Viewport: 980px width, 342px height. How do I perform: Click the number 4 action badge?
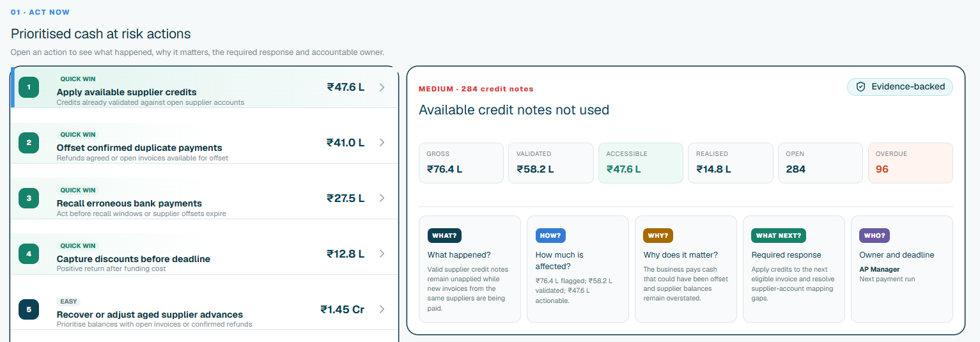pyautogui.click(x=29, y=254)
